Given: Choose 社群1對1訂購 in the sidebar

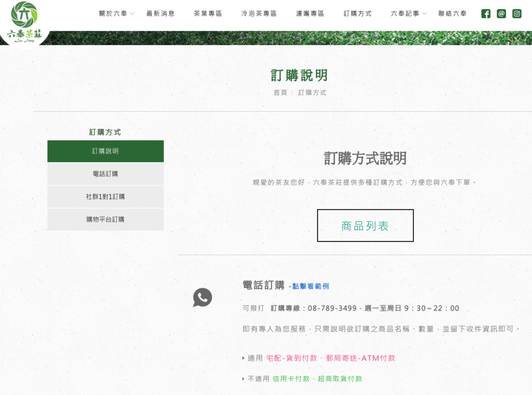Looking at the screenshot, I should click(x=105, y=197).
